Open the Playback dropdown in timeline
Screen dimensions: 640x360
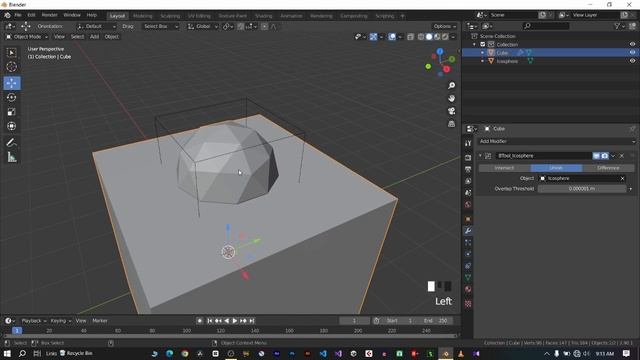[34, 321]
